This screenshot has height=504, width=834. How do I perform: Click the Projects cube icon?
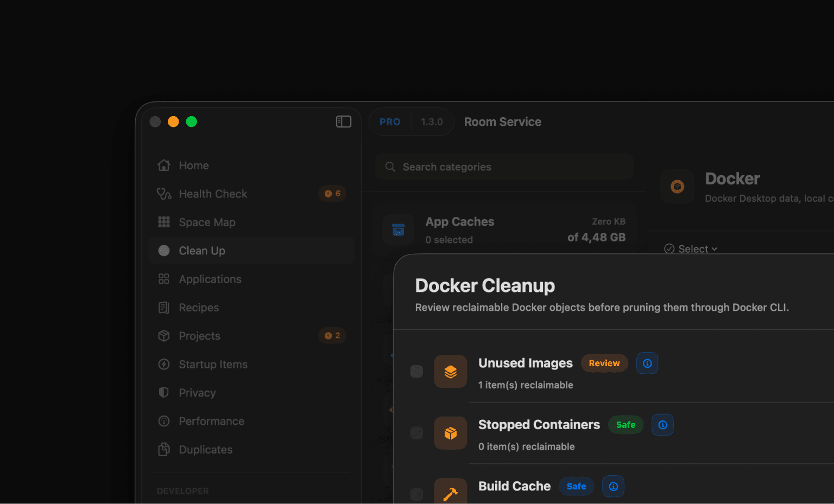[164, 336]
